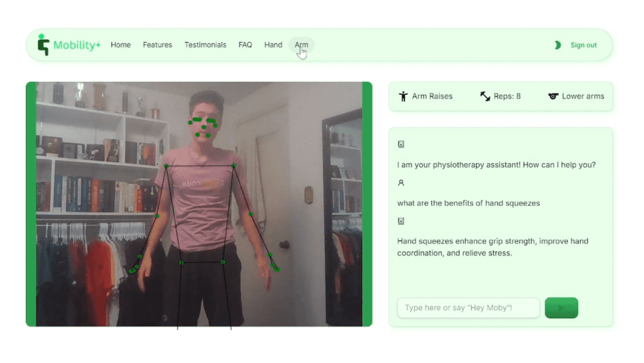Click the Reps arrows icon

[485, 96]
